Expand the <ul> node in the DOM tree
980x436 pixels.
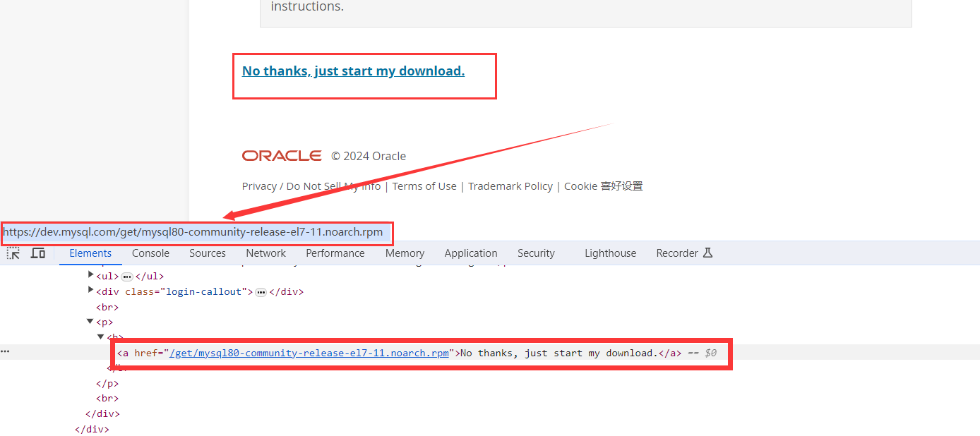[x=90, y=275]
